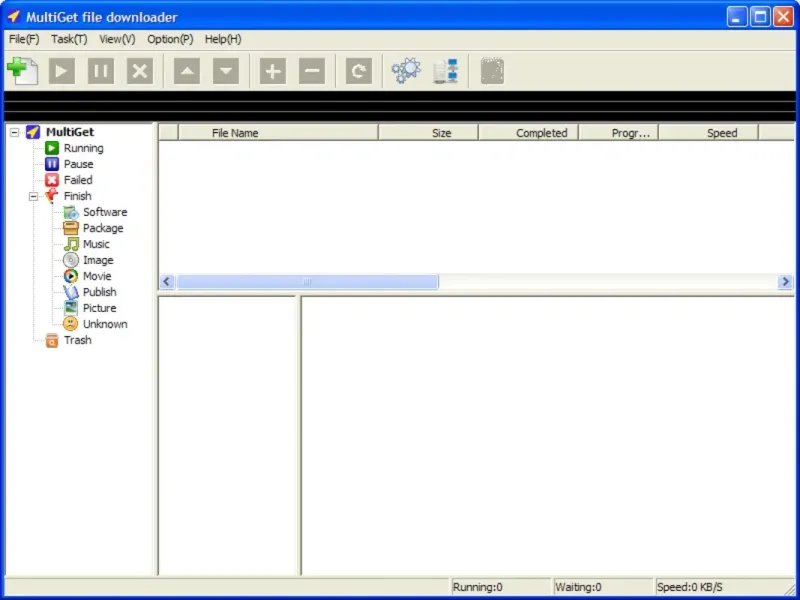Click the New Task green plus icon
Screen dimensions: 800x600
click(22, 70)
